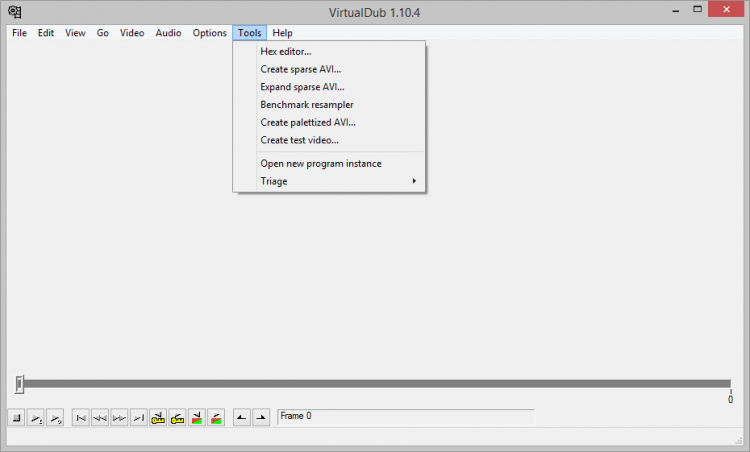Open the Options menu
Screen dimensions: 750x452
click(x=210, y=33)
